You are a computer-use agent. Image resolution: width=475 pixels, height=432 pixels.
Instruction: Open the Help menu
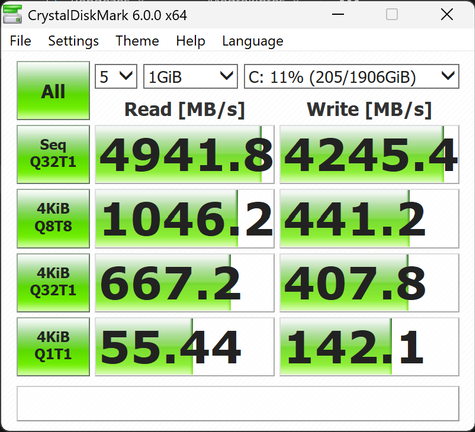[191, 41]
